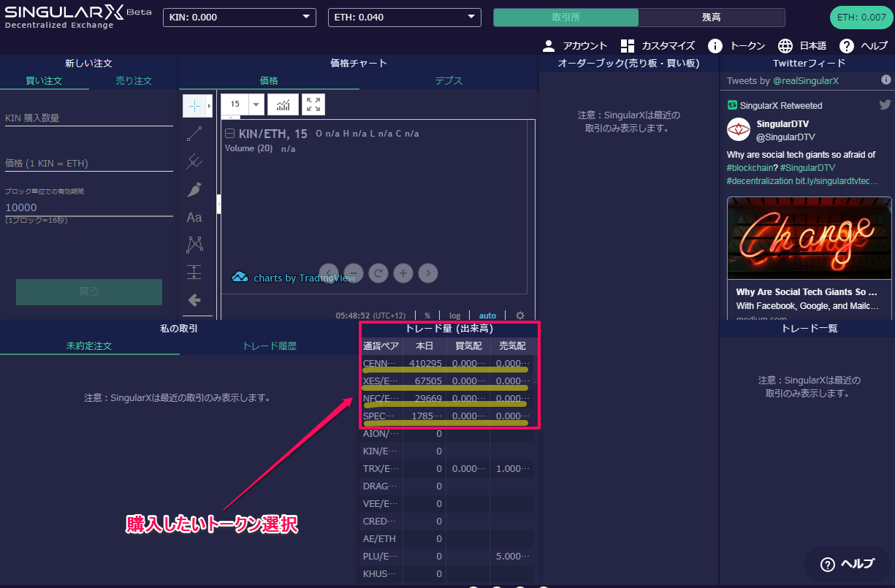
Task: Click the Twitter feed info icon
Action: [x=886, y=80]
